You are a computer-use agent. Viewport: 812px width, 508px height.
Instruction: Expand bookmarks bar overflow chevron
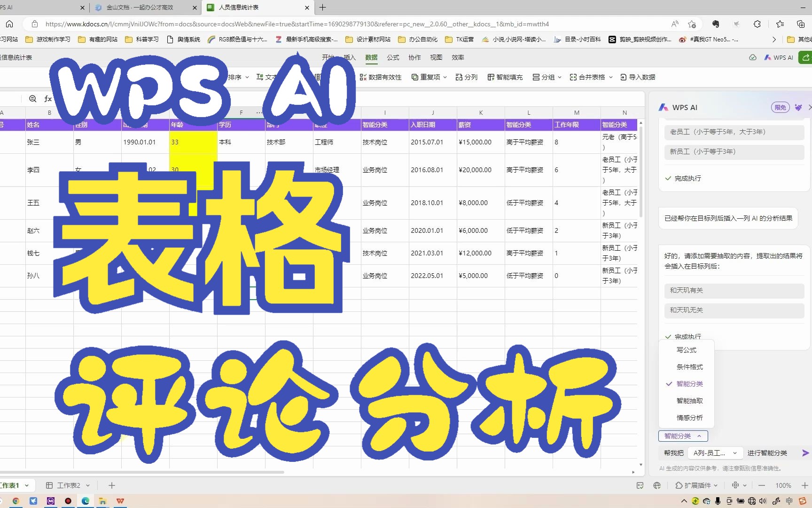tap(774, 40)
